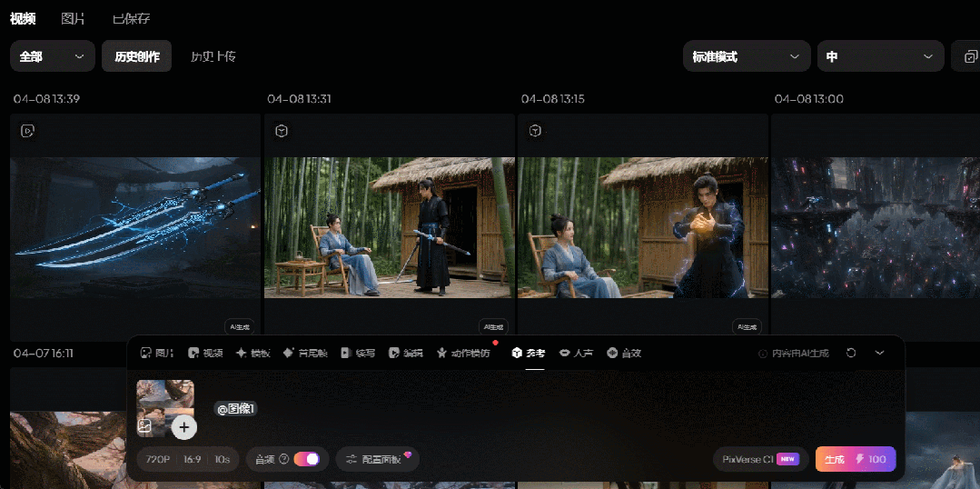
Task: Add another reference image with the plus button
Action: point(183,428)
